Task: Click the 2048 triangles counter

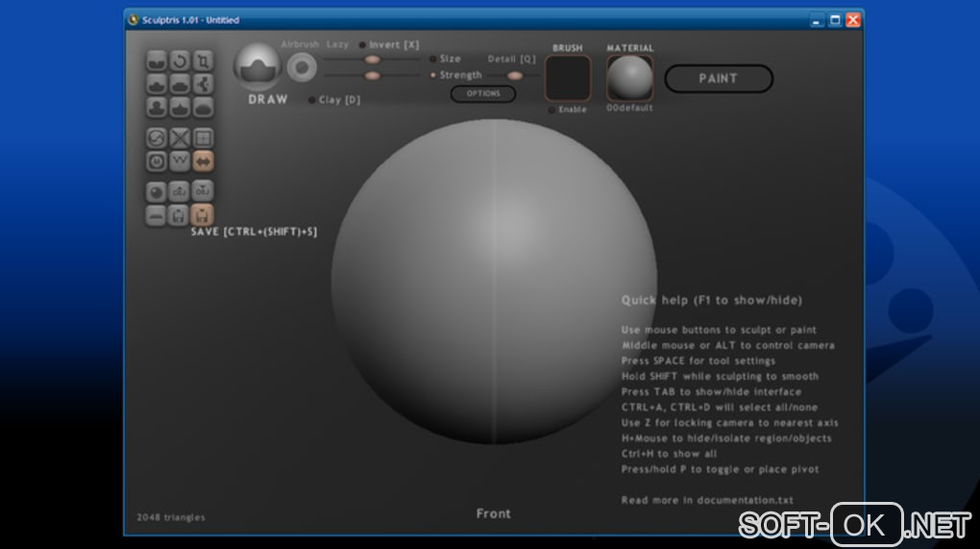Action: click(x=171, y=517)
